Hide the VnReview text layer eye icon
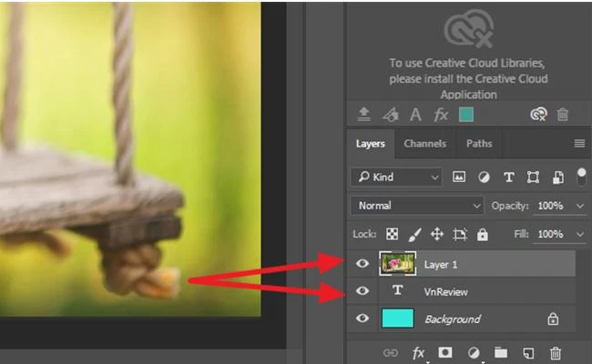The height and width of the screenshot is (364, 592). pyautogui.click(x=362, y=291)
